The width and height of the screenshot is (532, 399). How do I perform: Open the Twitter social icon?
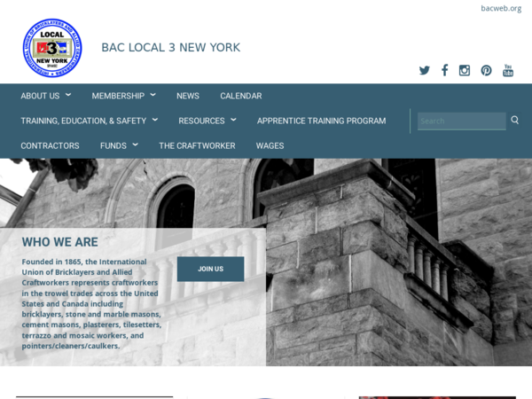click(x=424, y=70)
